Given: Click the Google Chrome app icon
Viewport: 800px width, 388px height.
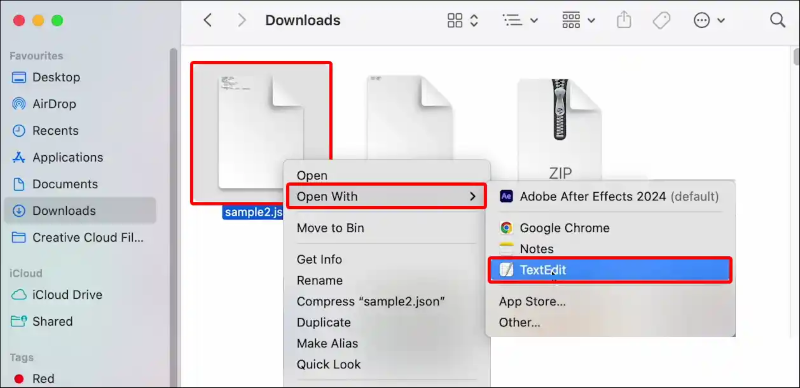Looking at the screenshot, I should (506, 228).
